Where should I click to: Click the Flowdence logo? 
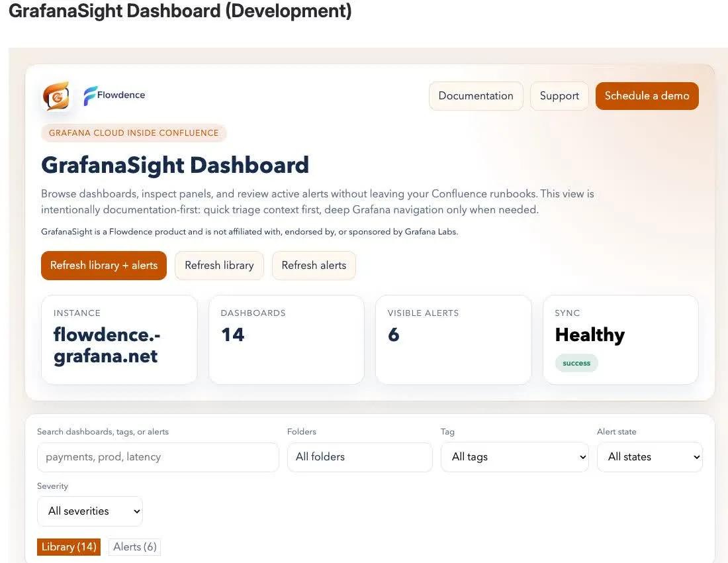(x=114, y=95)
